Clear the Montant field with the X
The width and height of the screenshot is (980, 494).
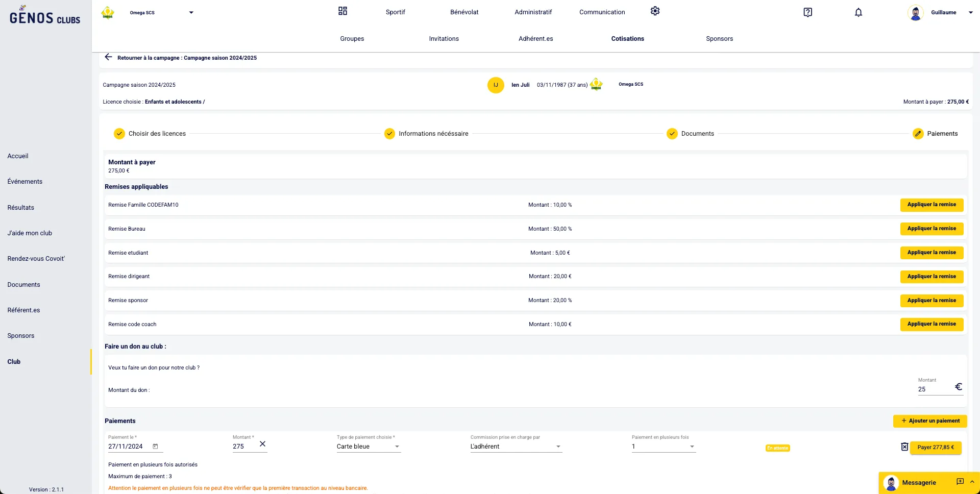(x=262, y=444)
